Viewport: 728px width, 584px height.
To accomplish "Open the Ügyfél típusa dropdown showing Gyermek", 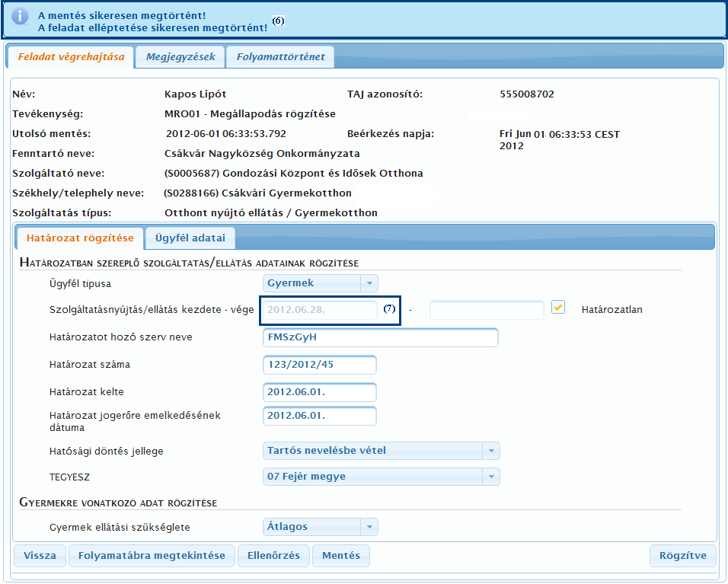I will pos(321,283).
